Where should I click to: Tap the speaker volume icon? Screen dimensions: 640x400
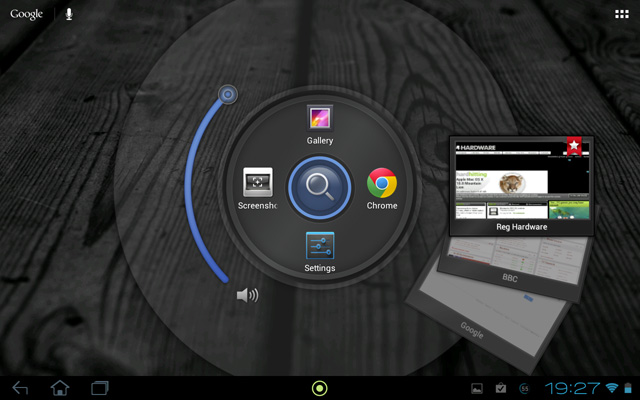(247, 295)
